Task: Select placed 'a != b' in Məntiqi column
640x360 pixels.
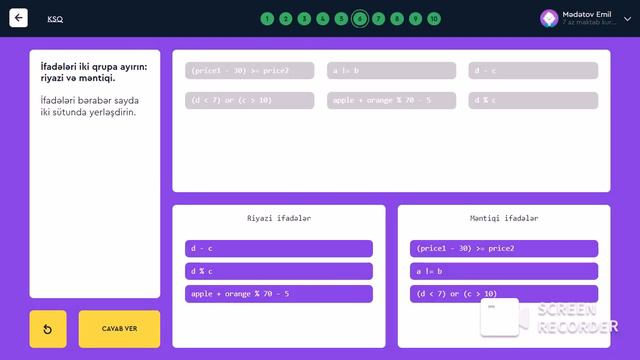Action: coord(504,271)
